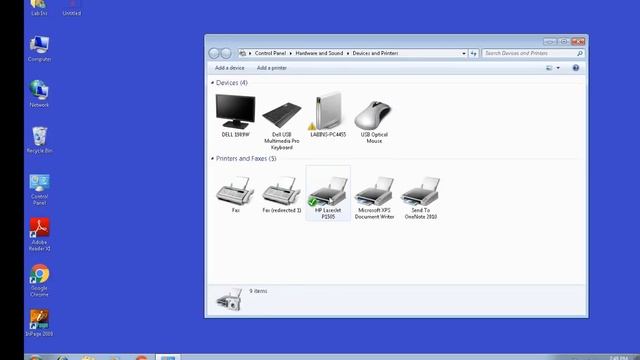Click the "9 items" status text
This screenshot has width=640, height=360.
click(x=258, y=291)
